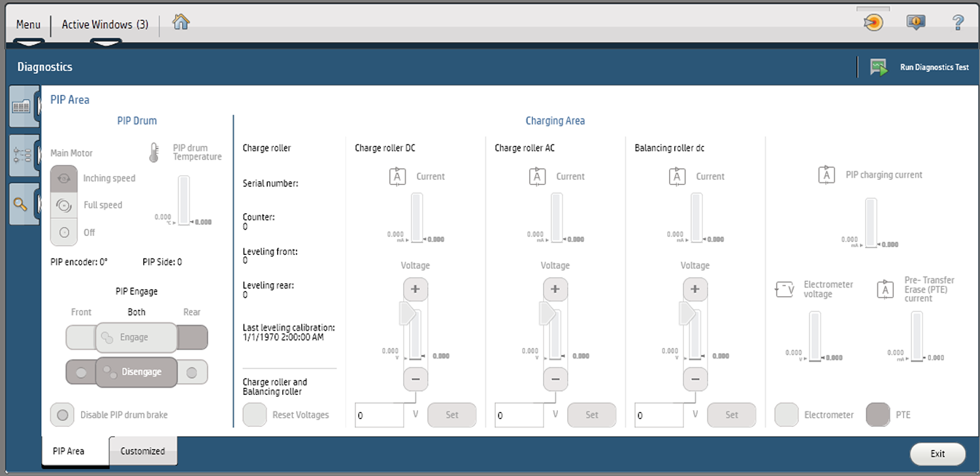Open the magnifying glass sidebar icon
The width and height of the screenshot is (980, 476).
coord(22,203)
